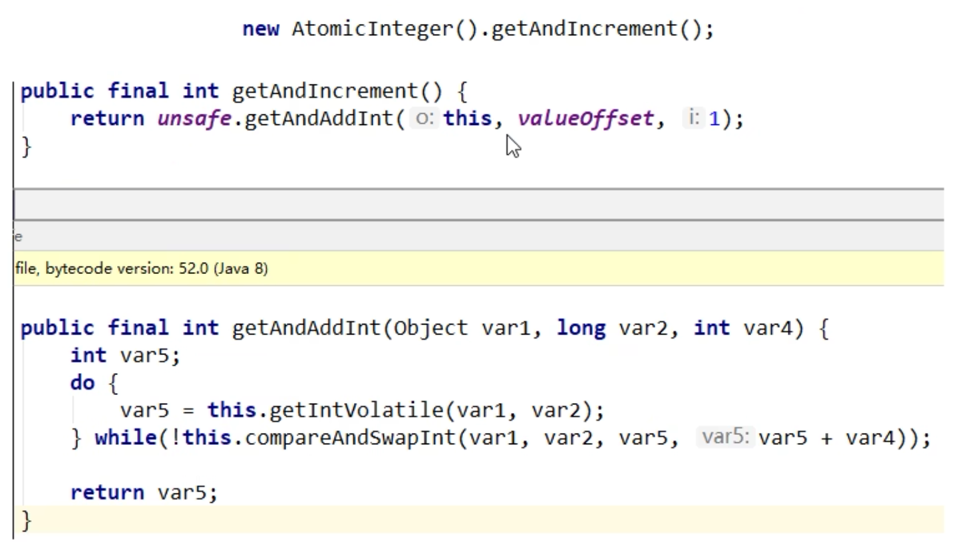980x542 pixels.
Task: Click the getAndAddInt call after unsafe
Action: [319, 118]
